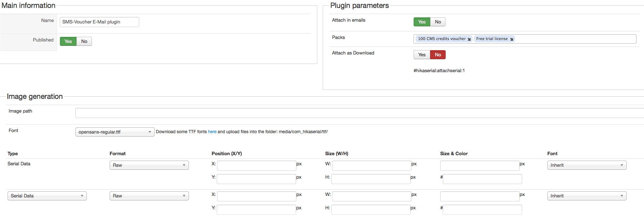Open the first row's Raw format dropdown

coord(149,165)
